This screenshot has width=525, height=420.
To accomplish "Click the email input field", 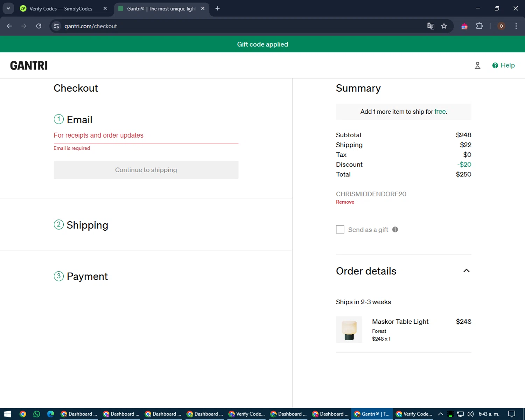I will (146, 135).
